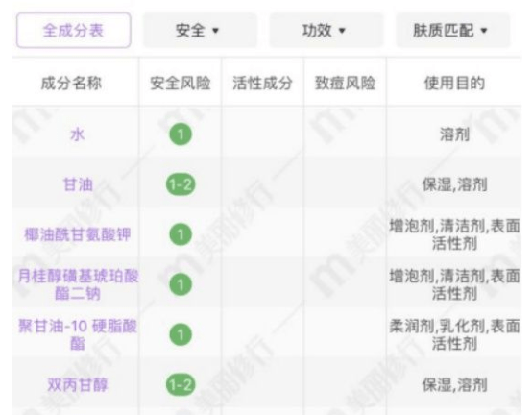This screenshot has width=532, height=415.
Task: Click the 溶剂 purpose text for 水
Action: (454, 134)
